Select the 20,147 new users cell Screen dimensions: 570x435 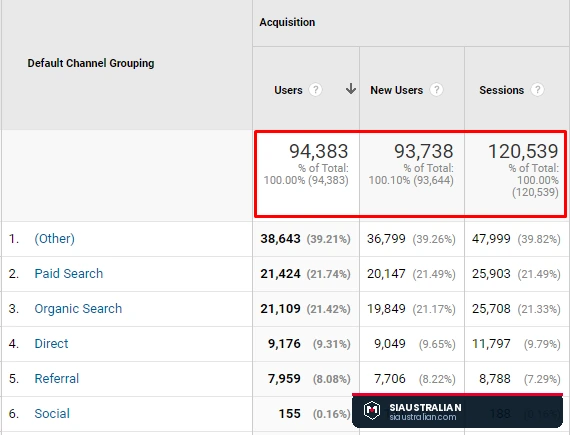(x=386, y=274)
